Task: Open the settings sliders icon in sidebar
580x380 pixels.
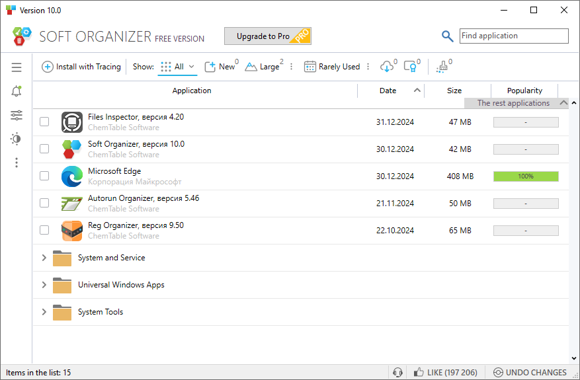Action: point(16,115)
